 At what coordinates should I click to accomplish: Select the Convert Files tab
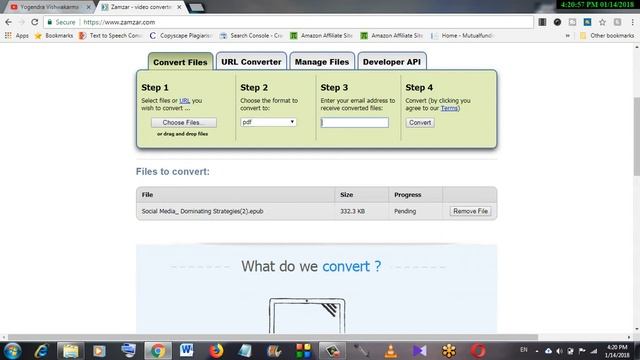[x=180, y=62]
